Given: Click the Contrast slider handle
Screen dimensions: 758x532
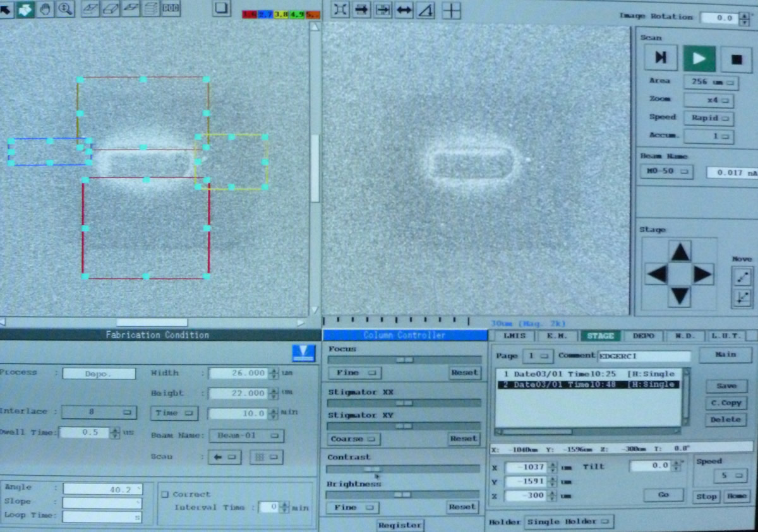Looking at the screenshot, I should point(372,469).
